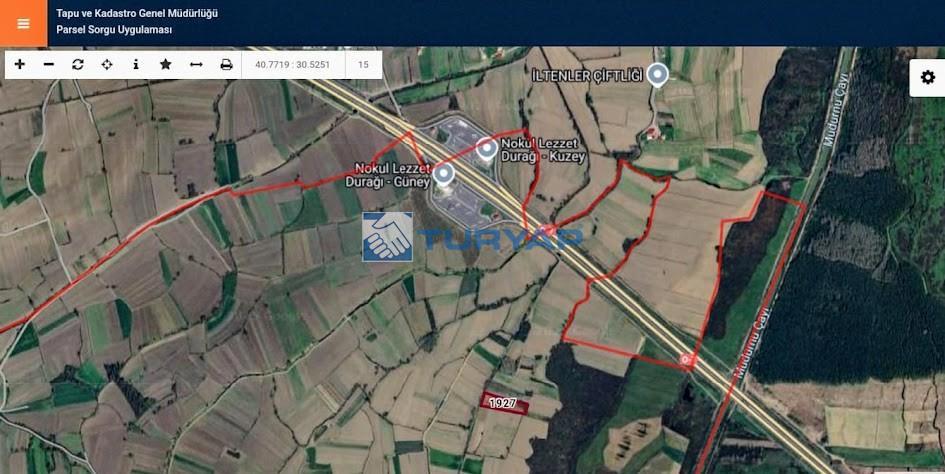Click the coordinates display field
945x474 pixels.
coord(293,65)
